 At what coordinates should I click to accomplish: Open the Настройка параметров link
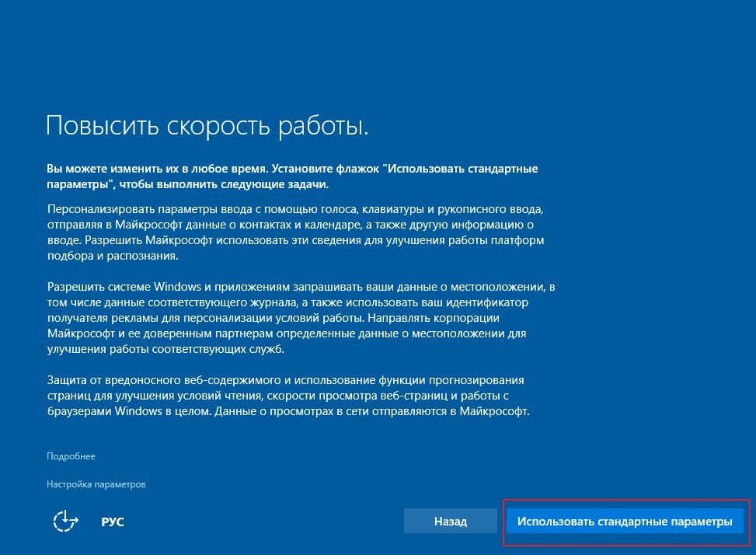[96, 484]
